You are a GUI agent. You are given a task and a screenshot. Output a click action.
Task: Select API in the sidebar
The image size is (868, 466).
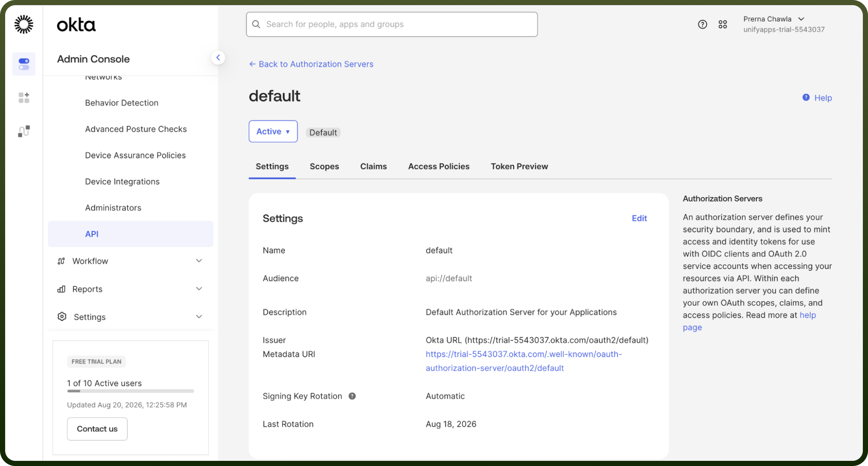[x=130, y=234]
